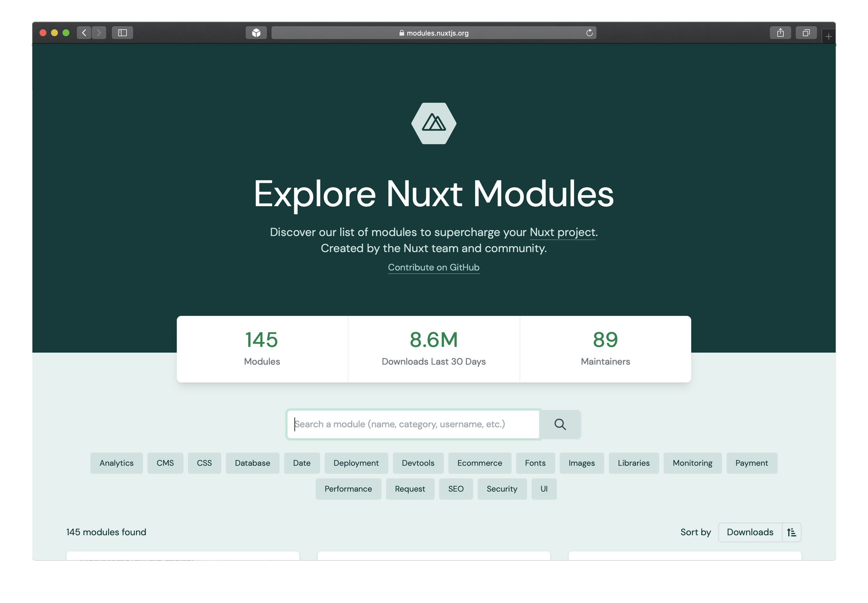The image size is (868, 603).
Task: Reload the page with the refresh icon
Action: 589,33
